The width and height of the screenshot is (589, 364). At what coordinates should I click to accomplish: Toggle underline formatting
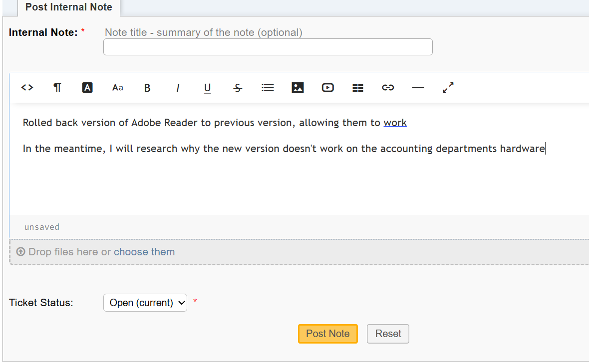[x=207, y=87]
